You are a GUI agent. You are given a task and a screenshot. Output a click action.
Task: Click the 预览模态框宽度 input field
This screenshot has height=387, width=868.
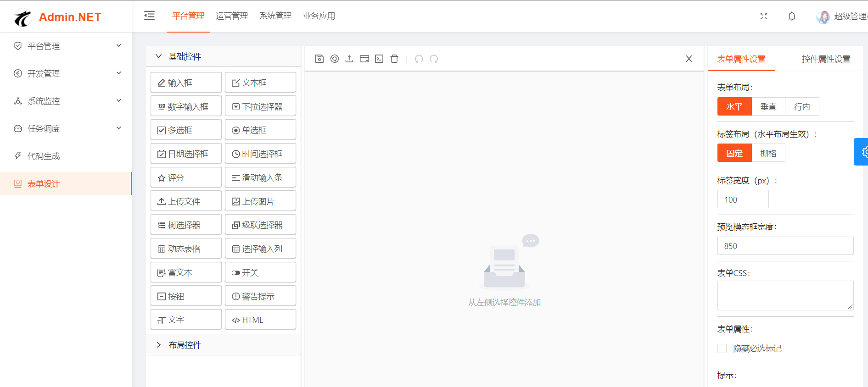[785, 246]
